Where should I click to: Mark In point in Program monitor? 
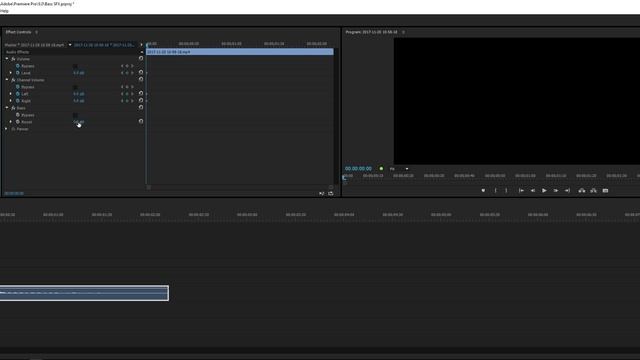(495, 191)
